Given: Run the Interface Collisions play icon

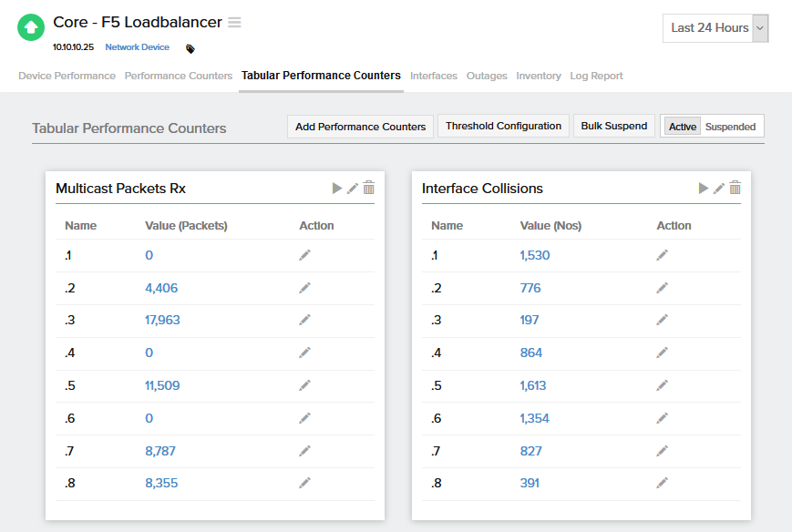Looking at the screenshot, I should pos(704,188).
